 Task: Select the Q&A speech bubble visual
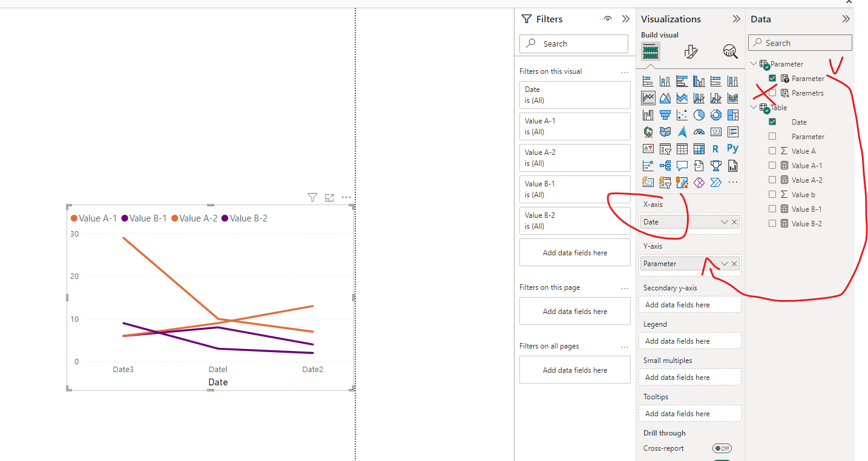(682, 165)
